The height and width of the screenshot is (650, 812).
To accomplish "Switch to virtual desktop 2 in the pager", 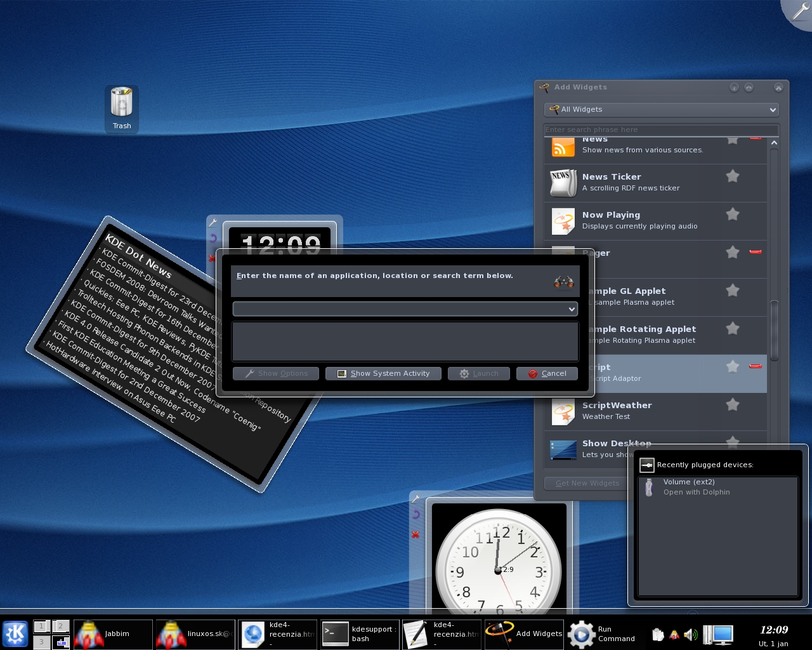I will tap(61, 627).
